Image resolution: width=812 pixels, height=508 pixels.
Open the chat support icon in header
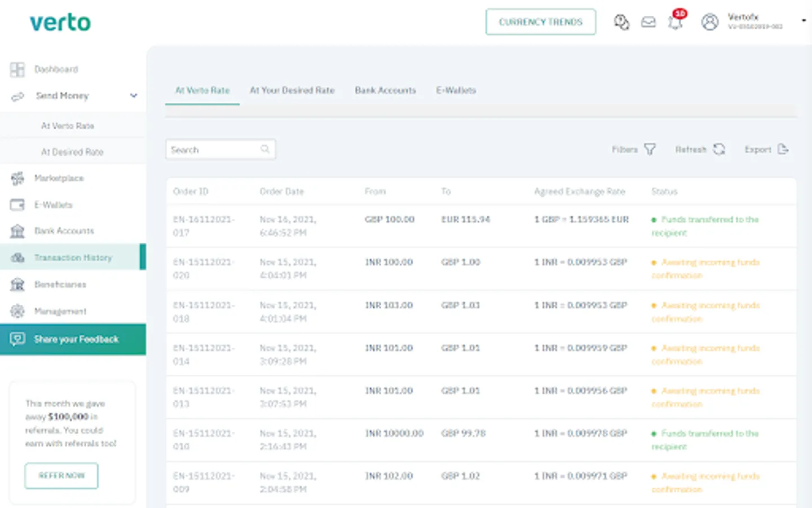tap(621, 22)
